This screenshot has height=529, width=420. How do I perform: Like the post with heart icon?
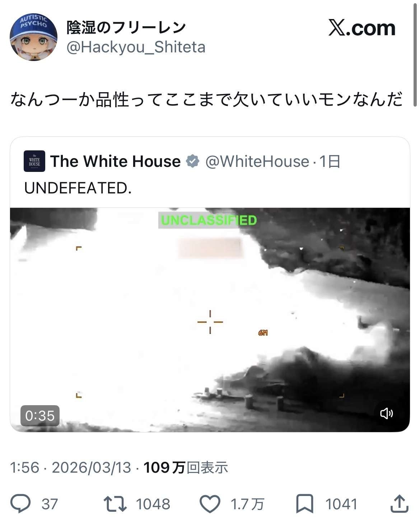click(x=210, y=504)
